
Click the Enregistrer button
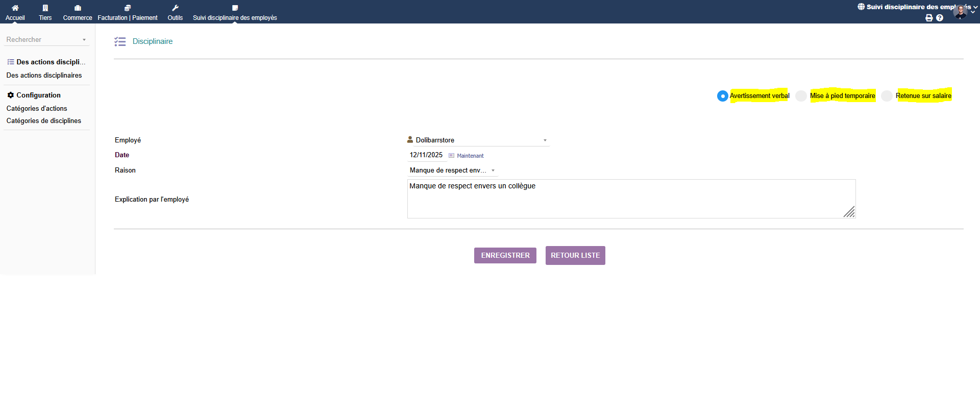tap(505, 255)
